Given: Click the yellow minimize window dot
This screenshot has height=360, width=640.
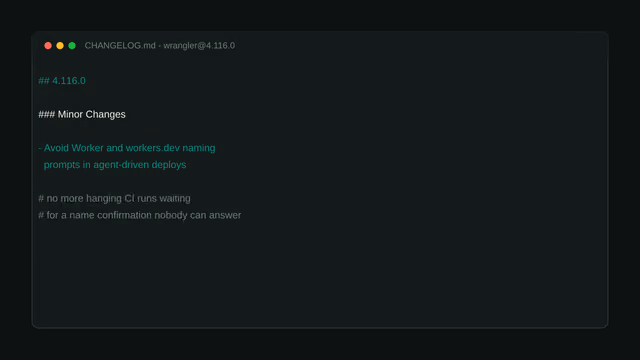Looking at the screenshot, I should [60, 45].
